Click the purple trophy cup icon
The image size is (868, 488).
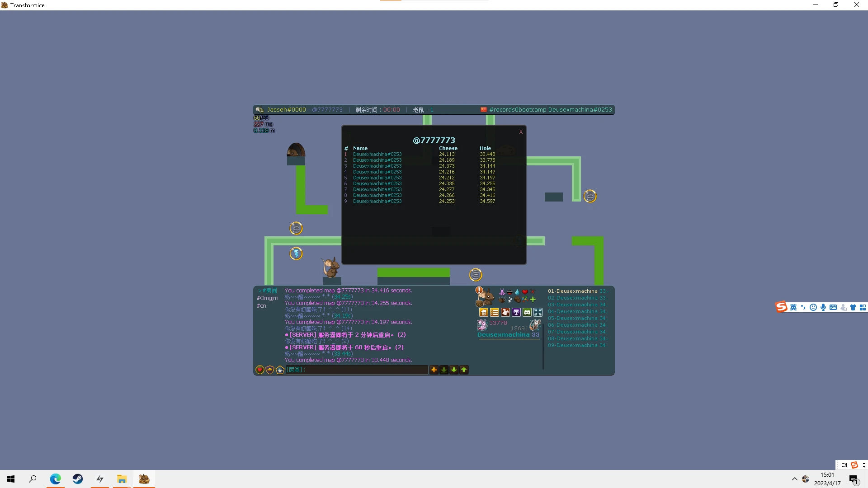pos(516,312)
